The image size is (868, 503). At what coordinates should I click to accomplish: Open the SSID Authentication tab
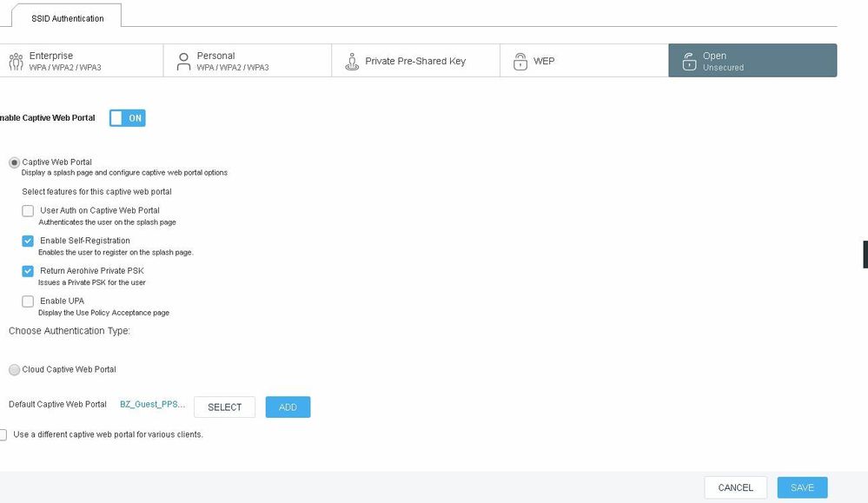(x=67, y=17)
